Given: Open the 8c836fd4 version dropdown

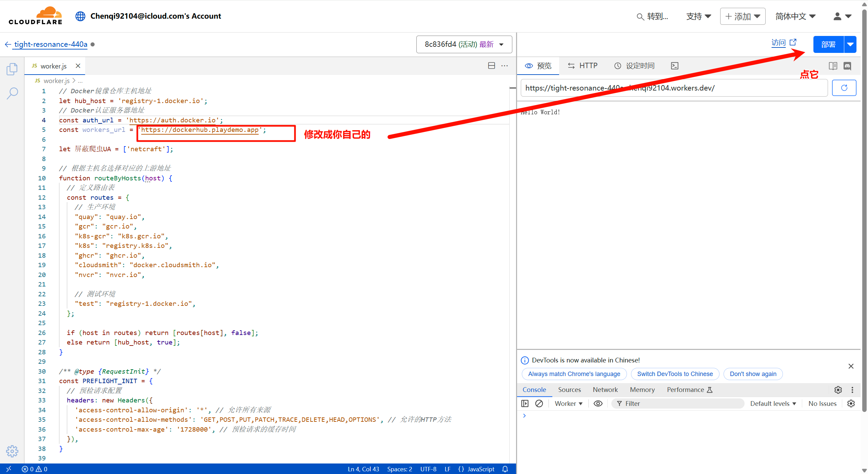Looking at the screenshot, I should (464, 44).
